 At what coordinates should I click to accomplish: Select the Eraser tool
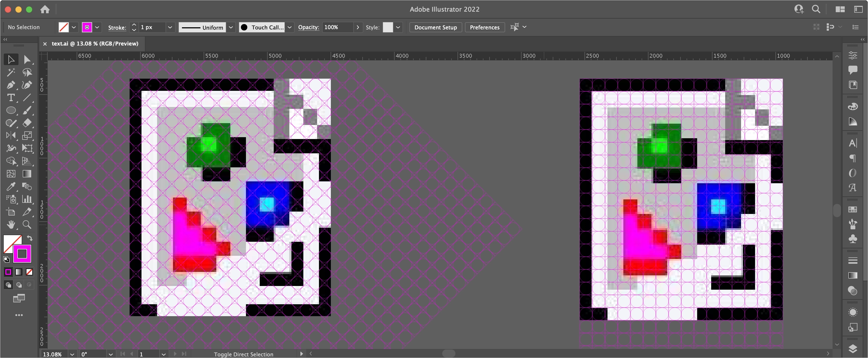pos(27,123)
